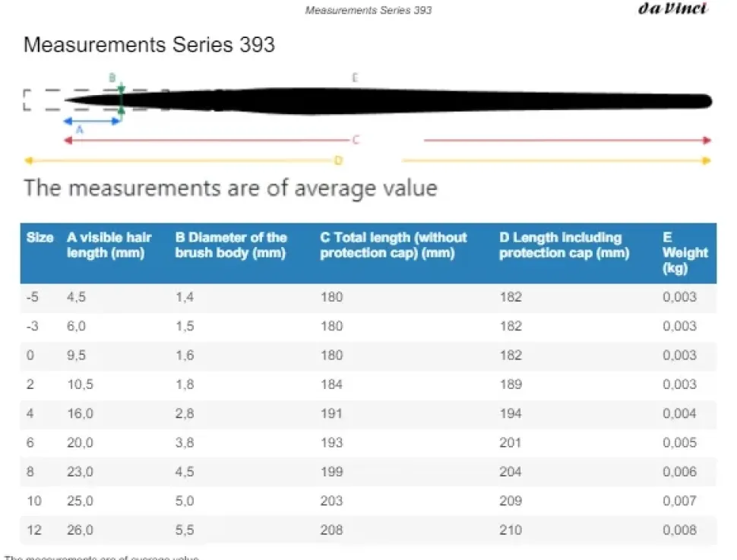The height and width of the screenshot is (560, 737).
Task: Click the dashed protection cap outline
Action: coord(44,100)
